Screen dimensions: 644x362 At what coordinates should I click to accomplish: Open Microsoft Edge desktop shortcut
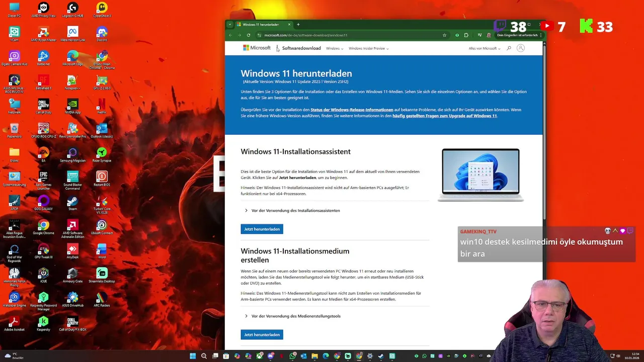pyautogui.click(x=72, y=58)
